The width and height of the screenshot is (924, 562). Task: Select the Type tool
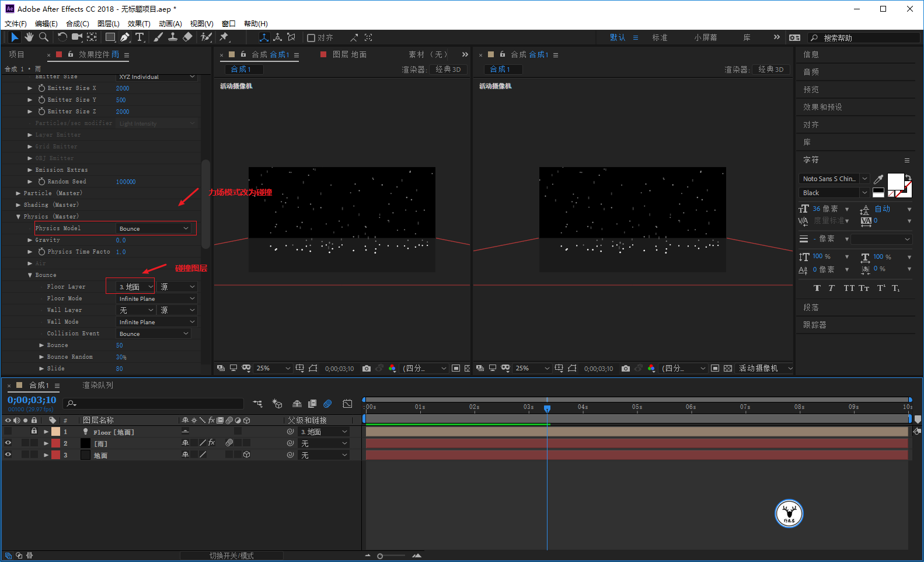[140, 37]
